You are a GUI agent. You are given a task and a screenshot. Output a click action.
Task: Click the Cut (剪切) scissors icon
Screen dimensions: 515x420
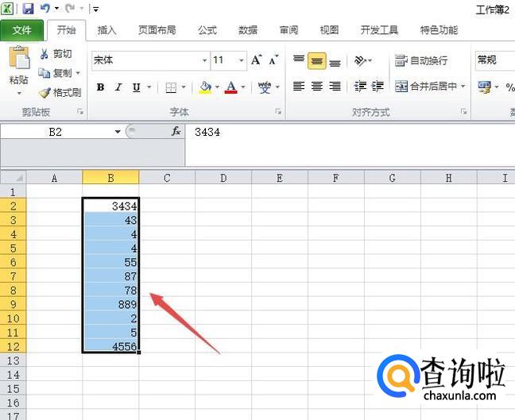tap(45, 54)
